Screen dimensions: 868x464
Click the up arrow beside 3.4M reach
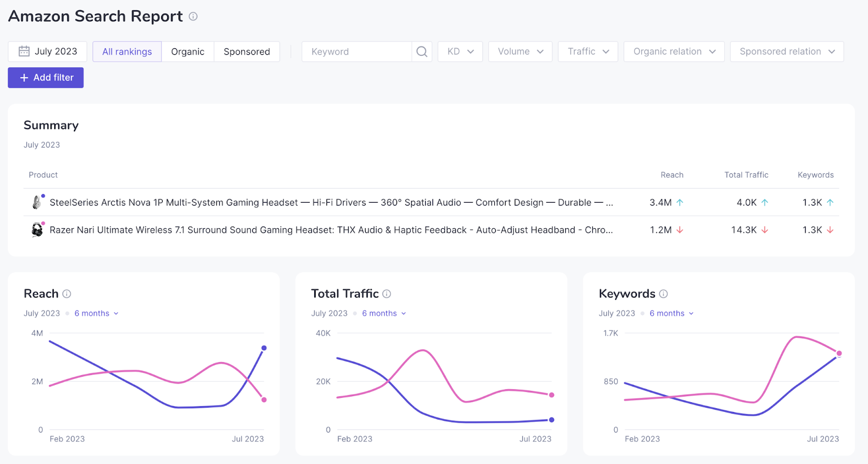(680, 202)
